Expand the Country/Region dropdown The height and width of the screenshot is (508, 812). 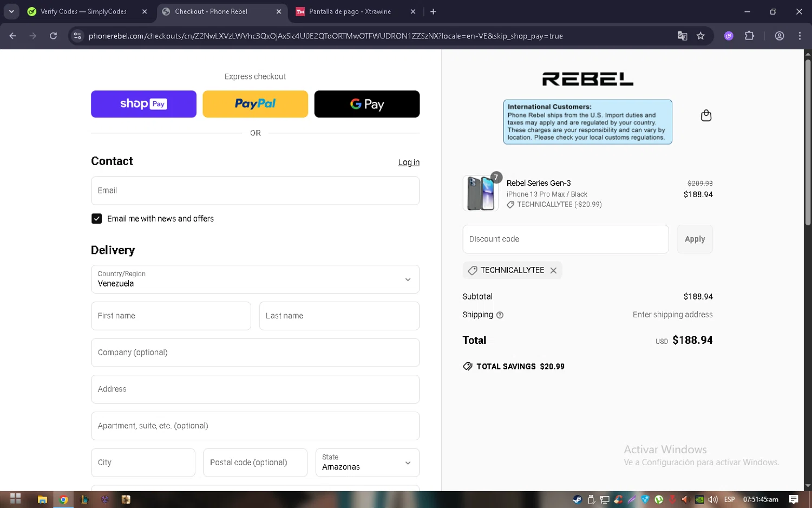point(255,279)
